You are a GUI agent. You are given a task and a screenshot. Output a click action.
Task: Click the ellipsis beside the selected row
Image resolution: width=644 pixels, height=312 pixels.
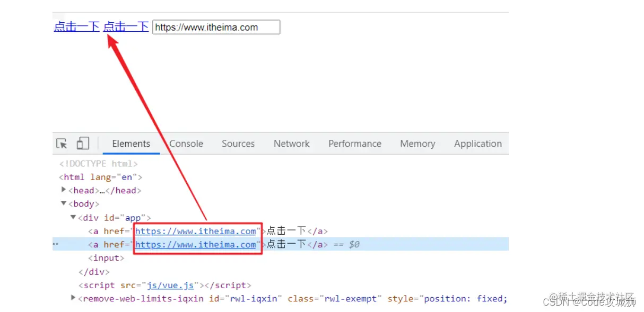(x=55, y=244)
